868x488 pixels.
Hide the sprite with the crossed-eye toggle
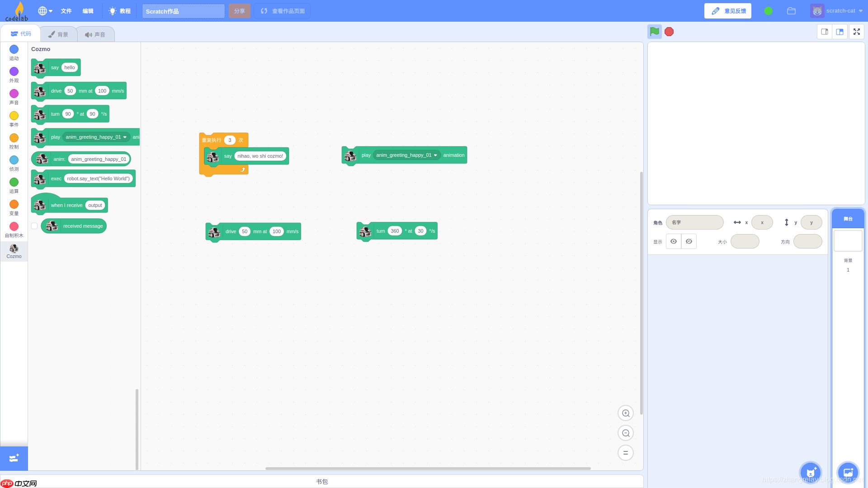tap(689, 241)
